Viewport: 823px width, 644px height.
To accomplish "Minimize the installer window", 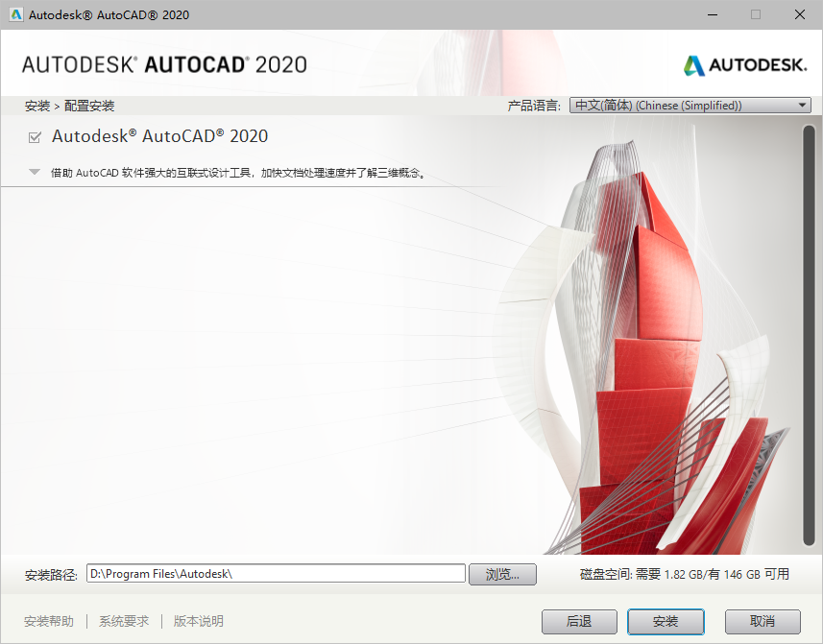I will coord(711,14).
